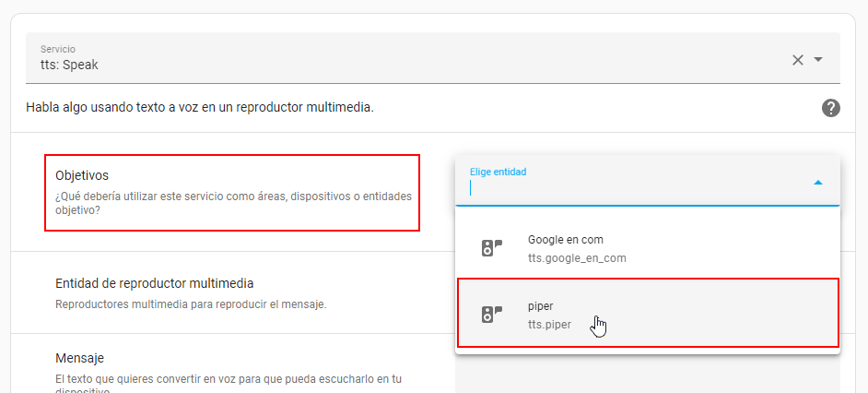
Task: Click the Objetivos section title
Action: (82, 174)
